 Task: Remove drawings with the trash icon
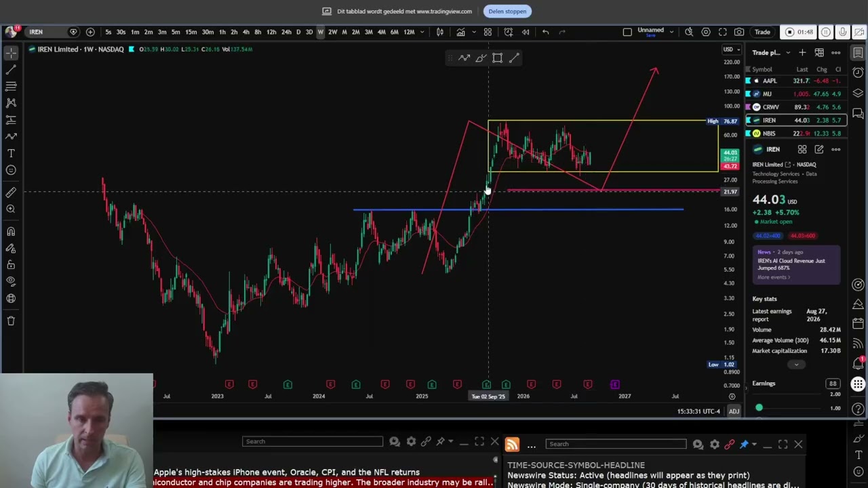pos(11,321)
